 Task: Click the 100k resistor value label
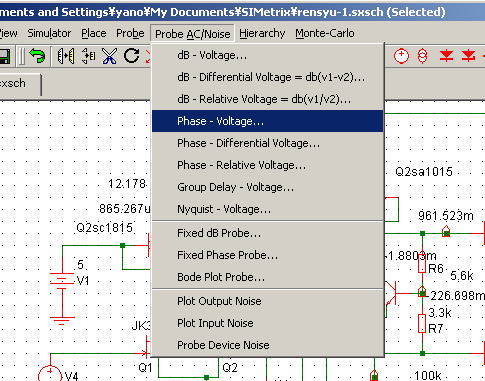click(428, 375)
